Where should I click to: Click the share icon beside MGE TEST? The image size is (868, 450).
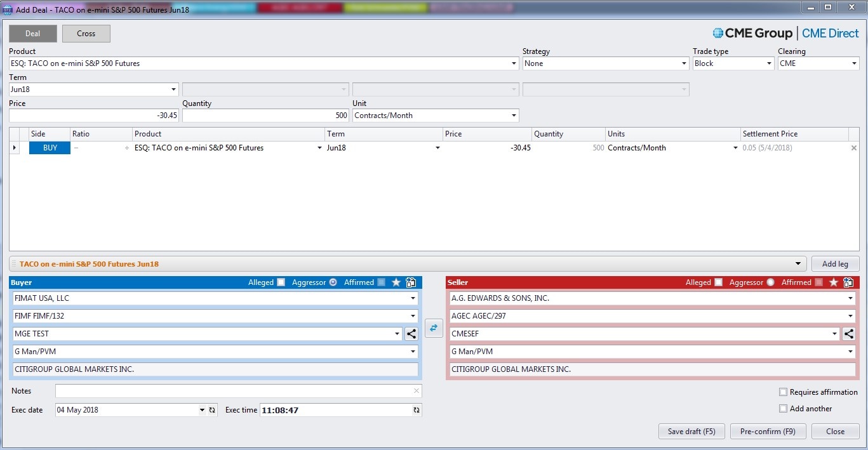coord(411,334)
